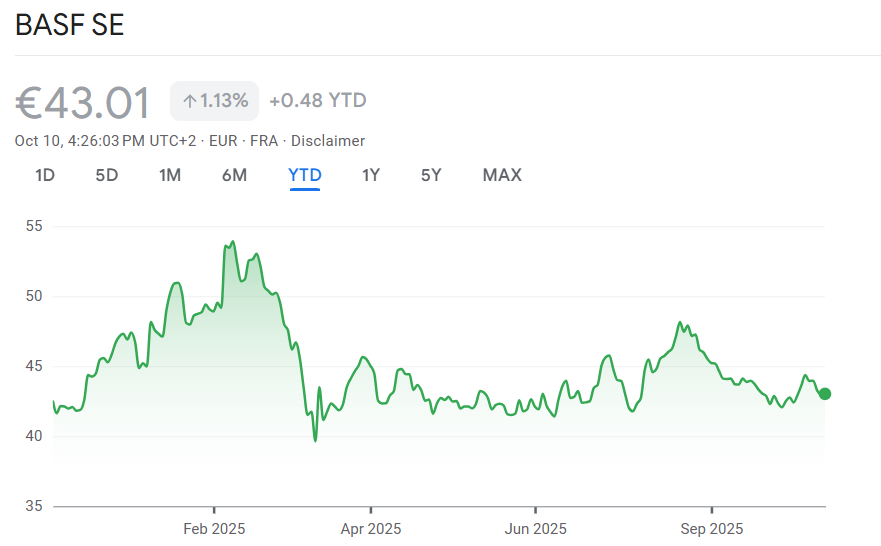Click the +0.48 YTD change text
Image resolution: width=881 pixels, height=546 pixels.
318,100
